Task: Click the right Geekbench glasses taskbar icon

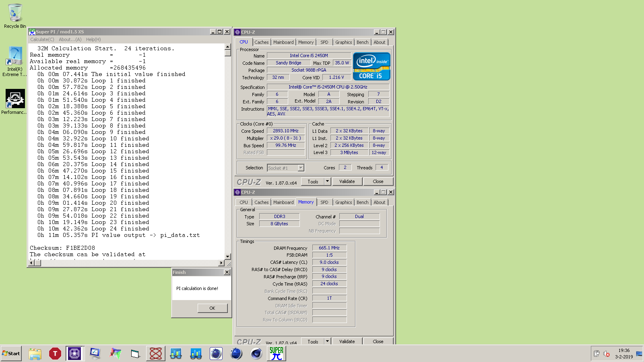Action: pyautogui.click(x=196, y=354)
